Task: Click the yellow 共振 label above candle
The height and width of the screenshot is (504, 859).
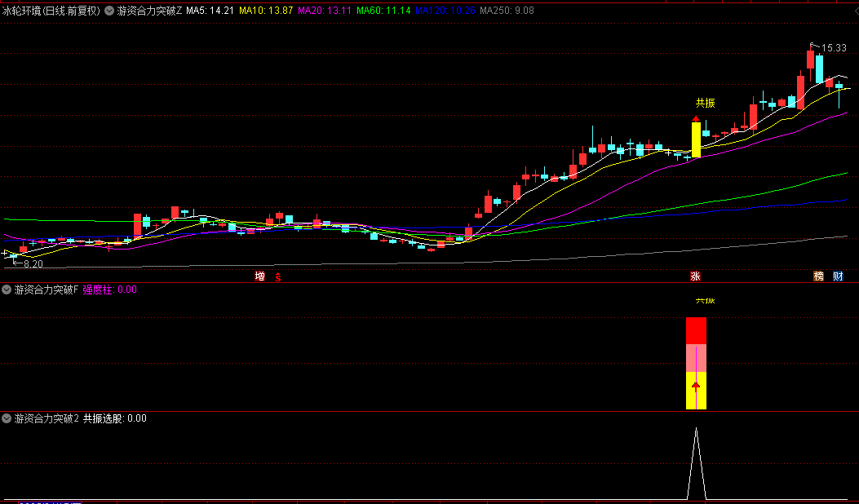Action: tap(706, 103)
